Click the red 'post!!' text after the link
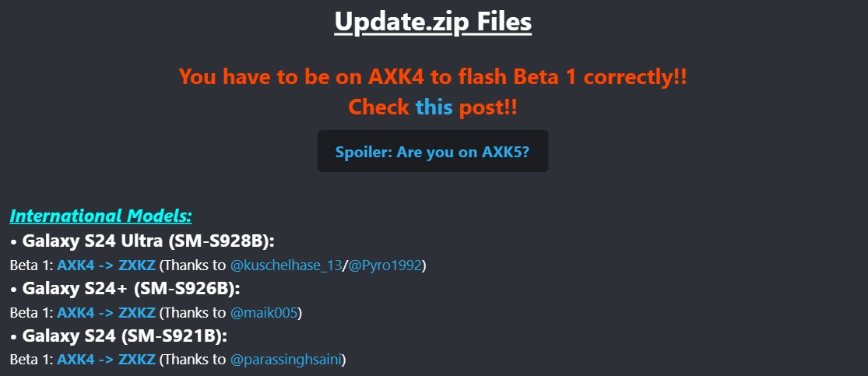 pyautogui.click(x=487, y=107)
